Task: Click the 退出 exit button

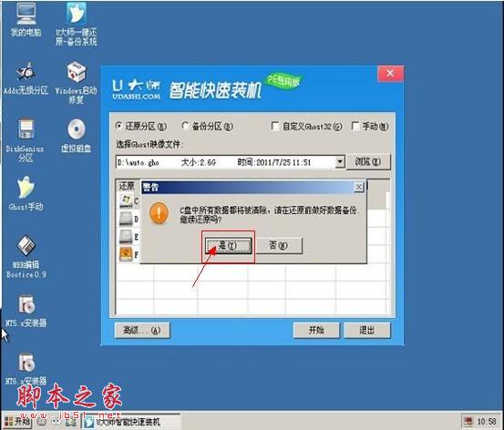Action: point(367,330)
